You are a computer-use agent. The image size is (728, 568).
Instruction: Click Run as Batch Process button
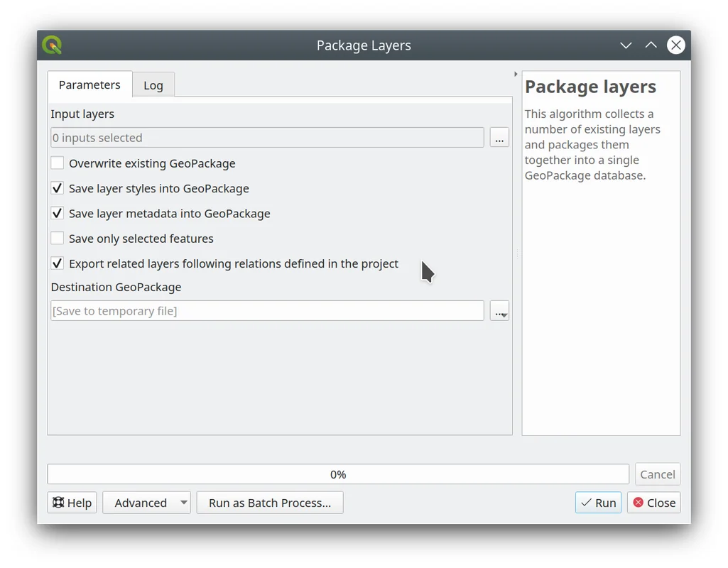tap(270, 503)
